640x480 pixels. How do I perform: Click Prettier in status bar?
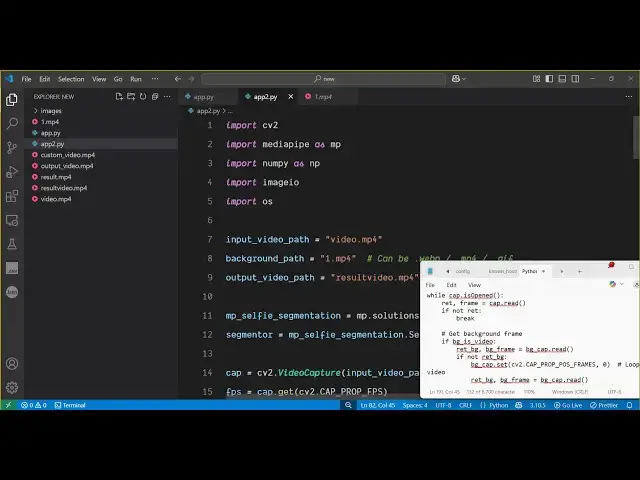point(604,405)
